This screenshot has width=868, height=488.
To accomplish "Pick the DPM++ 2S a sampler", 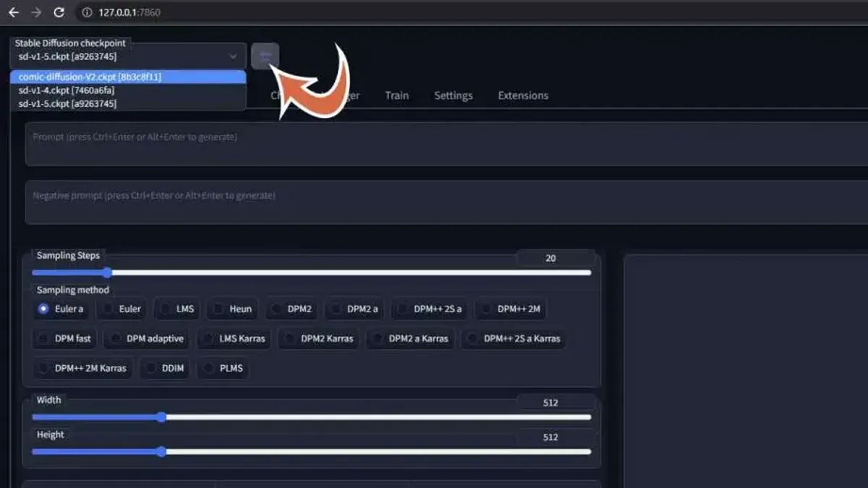I will point(430,309).
